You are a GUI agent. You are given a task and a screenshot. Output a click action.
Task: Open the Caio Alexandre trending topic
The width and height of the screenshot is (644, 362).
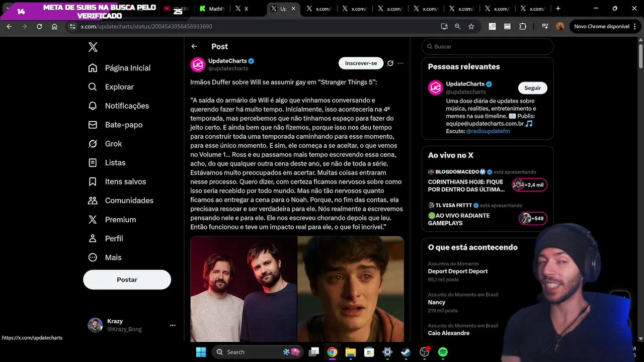pos(449,333)
